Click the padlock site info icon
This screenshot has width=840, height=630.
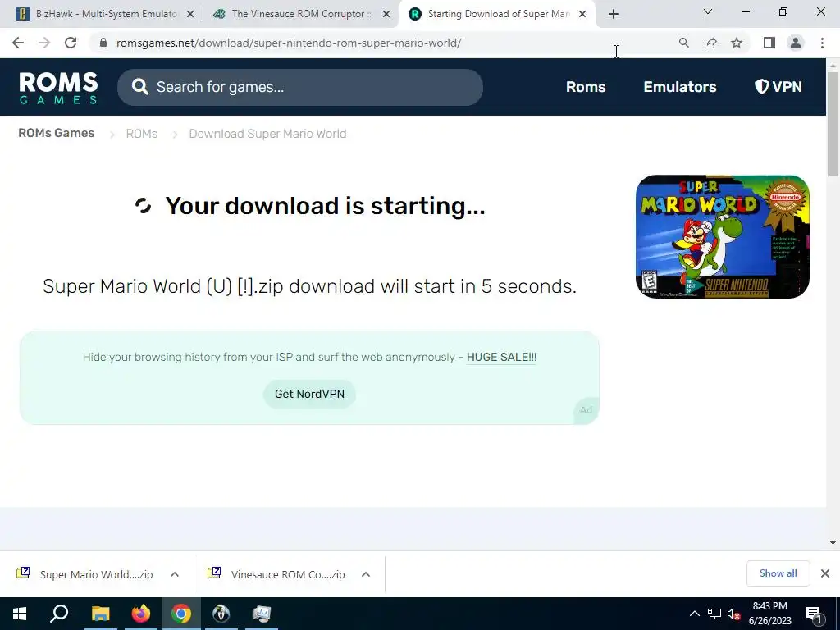click(x=103, y=43)
